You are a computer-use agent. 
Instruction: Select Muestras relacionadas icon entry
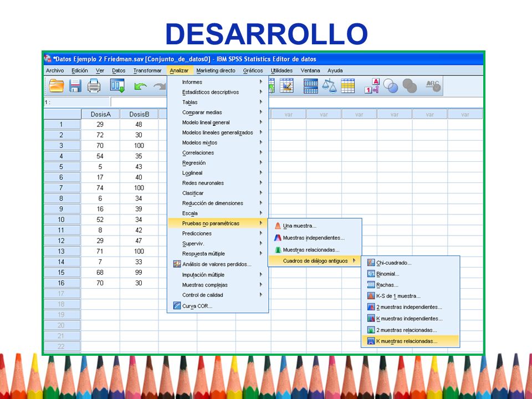click(315, 250)
